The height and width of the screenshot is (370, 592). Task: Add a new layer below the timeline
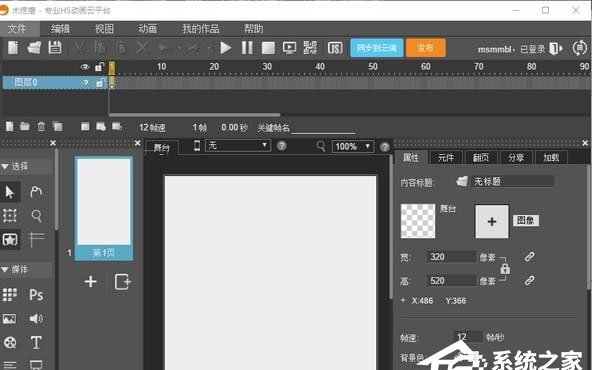(x=9, y=126)
